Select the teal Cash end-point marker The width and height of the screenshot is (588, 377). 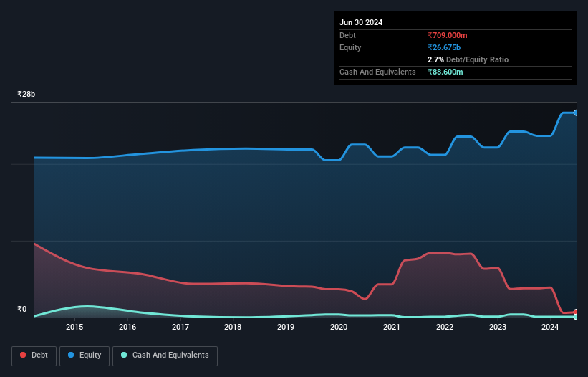(576, 317)
